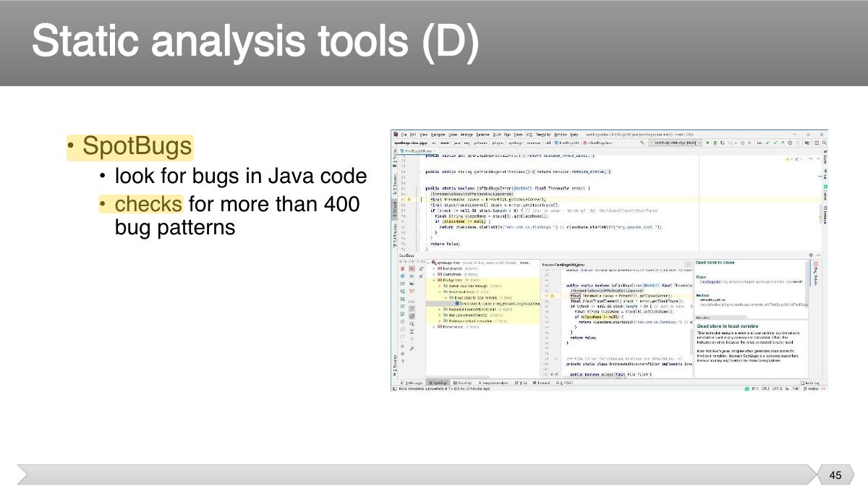The image size is (868, 489).
Task: Open the SpotBugs bottom tab
Action: point(438,383)
